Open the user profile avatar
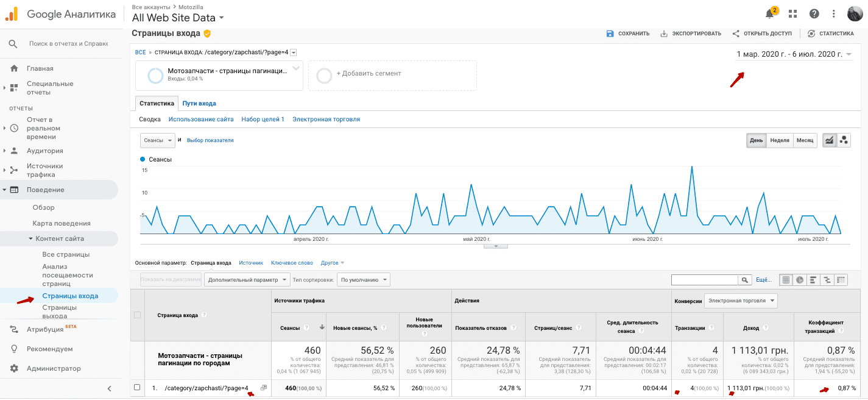 tap(855, 13)
